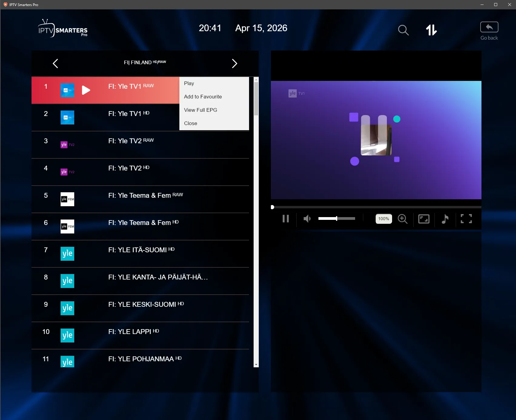
Task: Select FI: Yle TV2 RAW channel
Action: pos(140,145)
